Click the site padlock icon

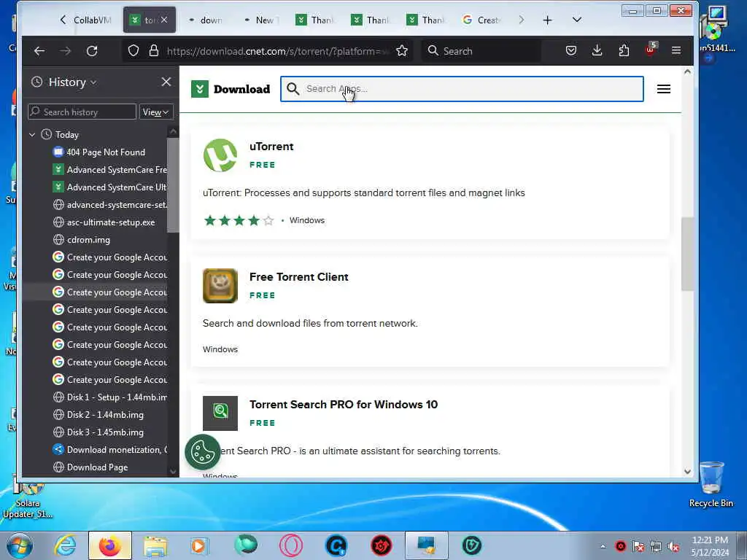(153, 51)
